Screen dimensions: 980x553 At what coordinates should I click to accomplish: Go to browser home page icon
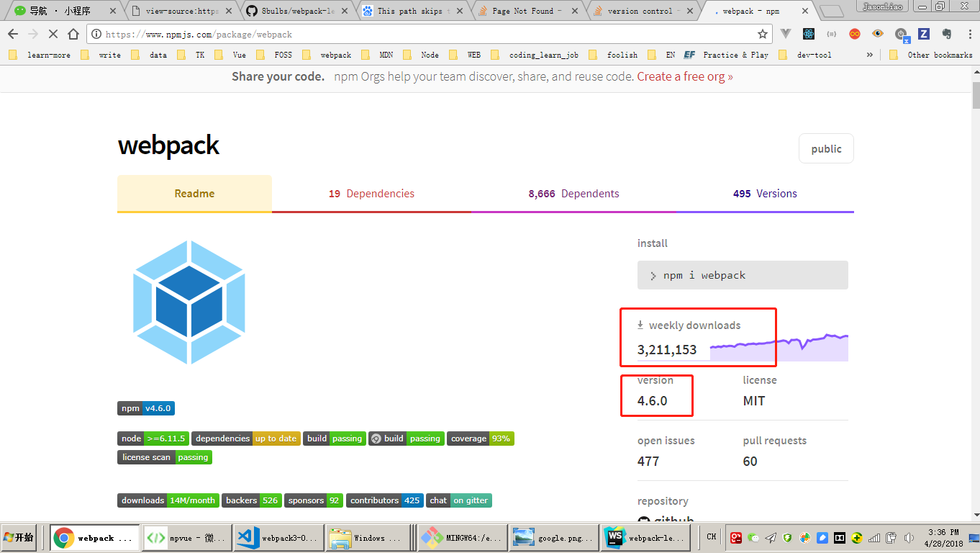73,34
